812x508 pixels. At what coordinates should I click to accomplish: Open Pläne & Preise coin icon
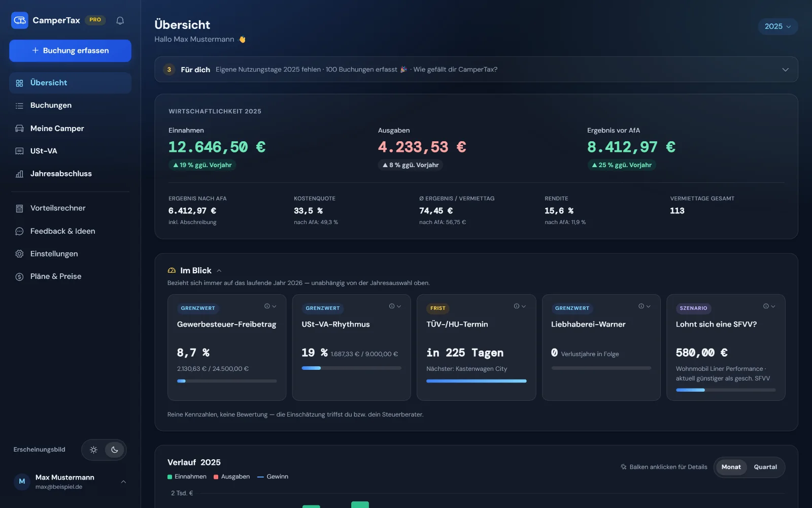(x=19, y=276)
